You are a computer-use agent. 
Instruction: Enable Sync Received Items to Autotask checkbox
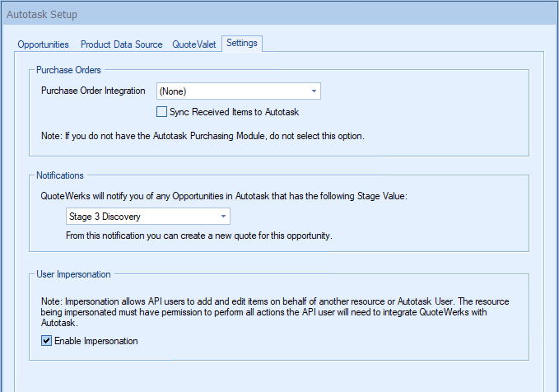(x=161, y=112)
